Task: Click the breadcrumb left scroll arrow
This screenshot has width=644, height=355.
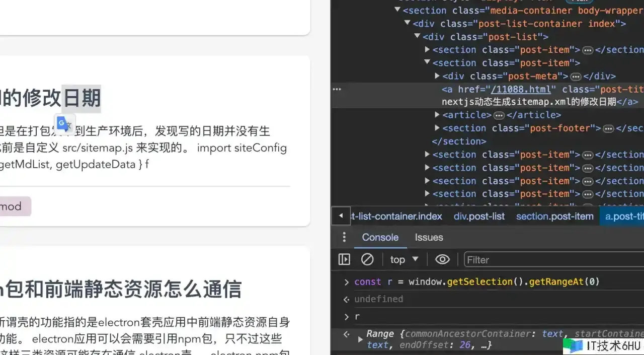Action: coord(341,216)
